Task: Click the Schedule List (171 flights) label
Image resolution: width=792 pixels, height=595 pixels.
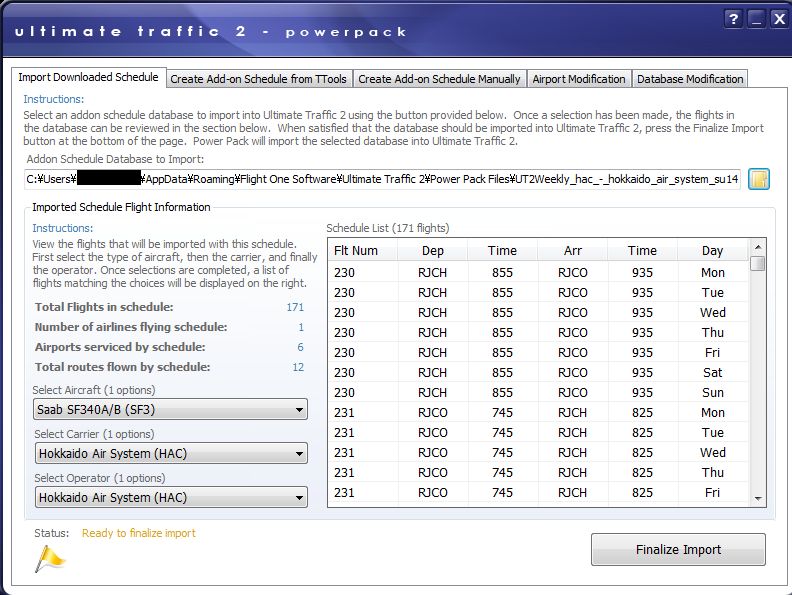Action: coord(387,228)
